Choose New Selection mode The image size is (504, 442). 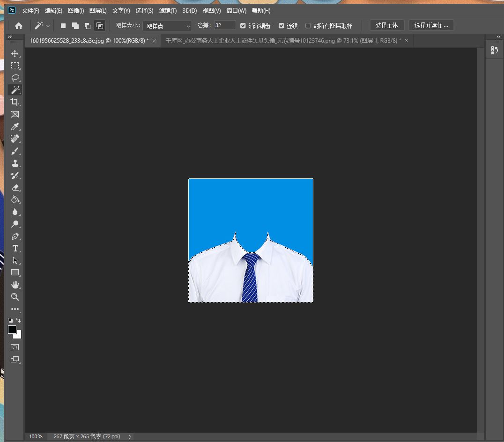tap(63, 26)
